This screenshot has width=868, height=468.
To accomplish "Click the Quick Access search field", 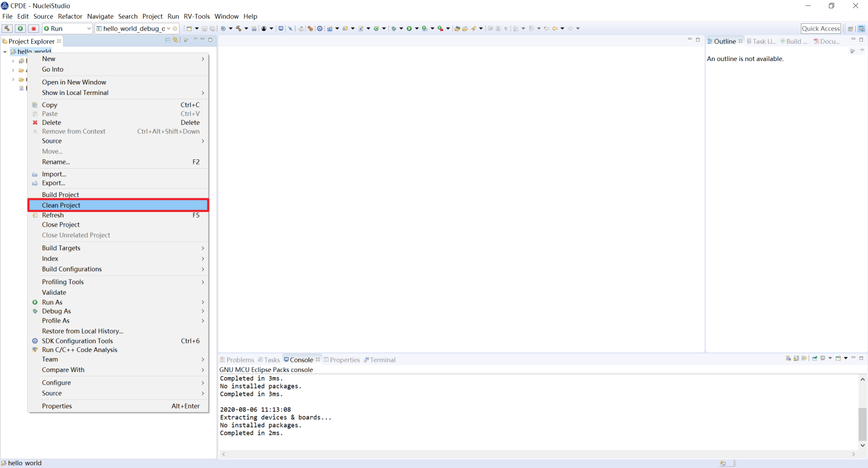I will point(821,28).
